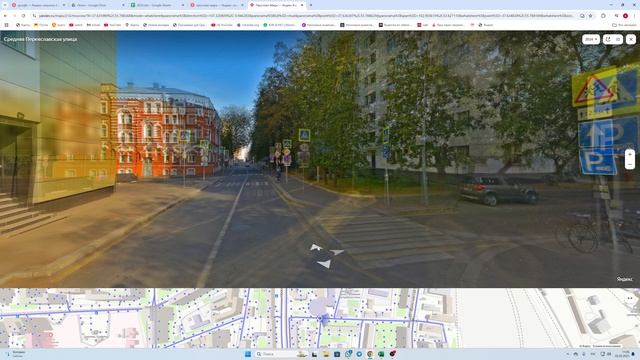Click the taskbar clock and date
Screen dimensions: 640x360
[623, 354]
